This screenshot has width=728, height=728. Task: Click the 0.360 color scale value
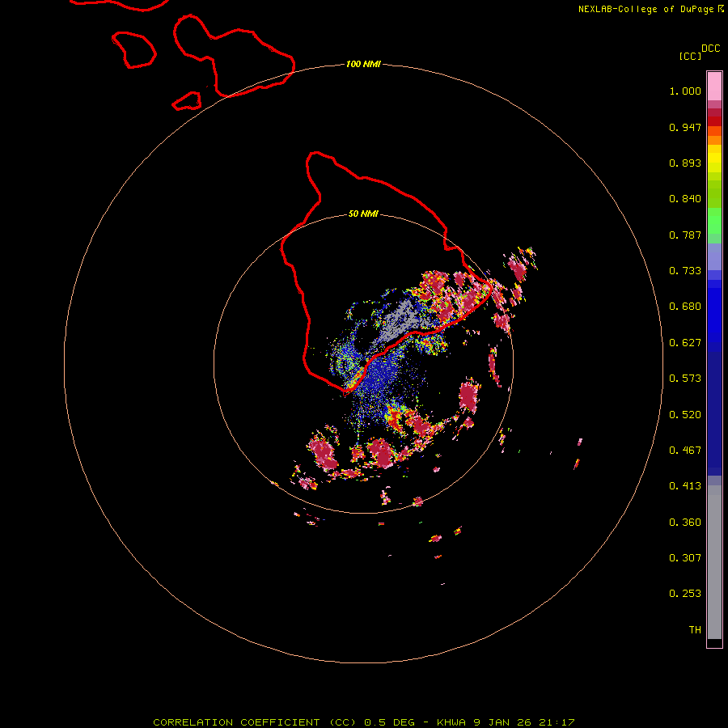coord(685,523)
